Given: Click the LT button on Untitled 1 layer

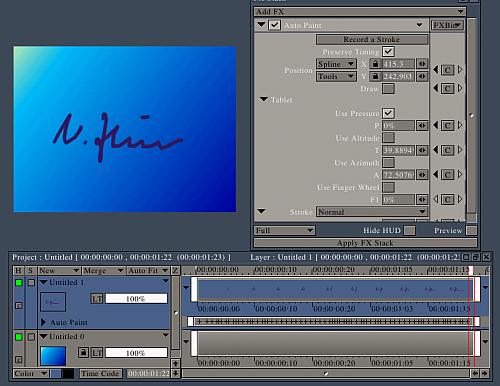Looking at the screenshot, I should [x=97, y=298].
